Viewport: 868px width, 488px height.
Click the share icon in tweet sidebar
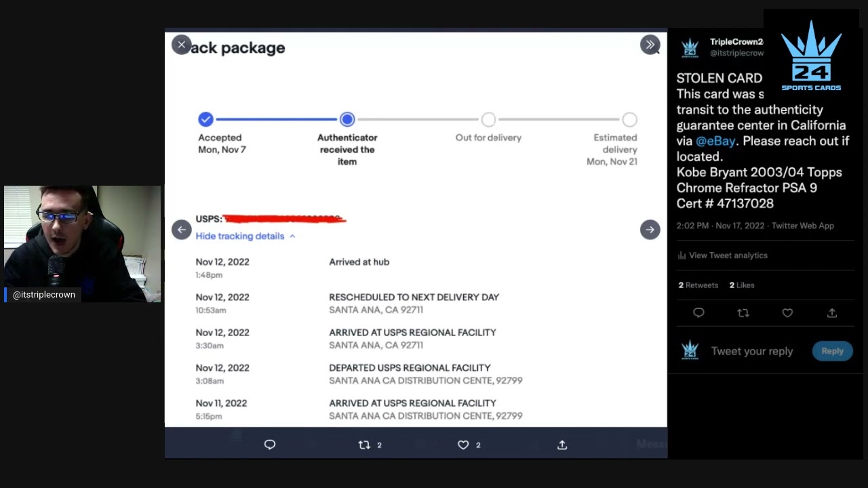tap(832, 312)
